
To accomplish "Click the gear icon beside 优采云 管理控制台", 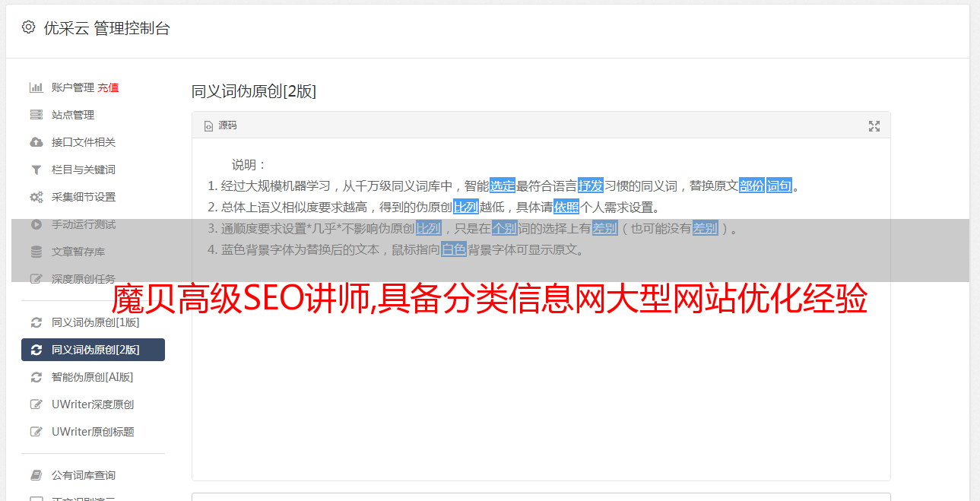I will pyautogui.click(x=28, y=27).
